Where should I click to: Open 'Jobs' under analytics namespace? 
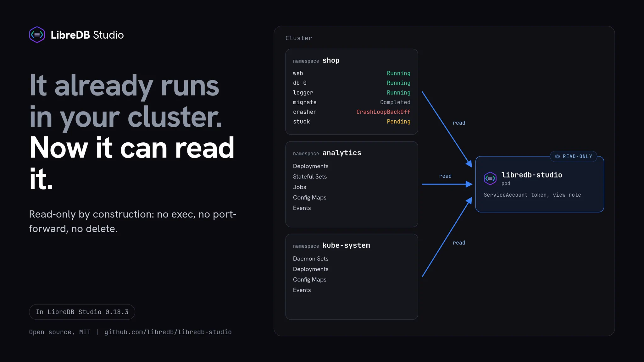coord(299,187)
